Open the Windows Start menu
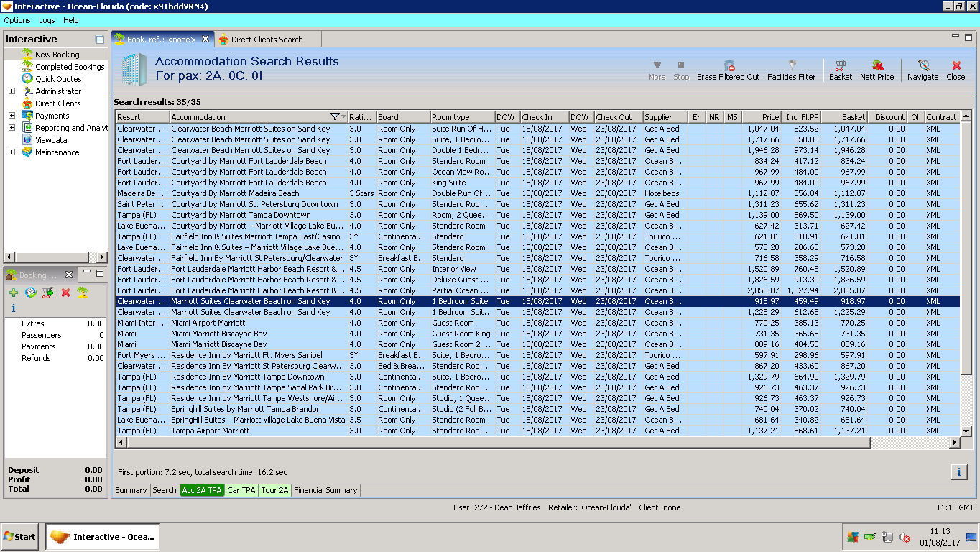The width and height of the screenshot is (980, 552). coord(20,537)
